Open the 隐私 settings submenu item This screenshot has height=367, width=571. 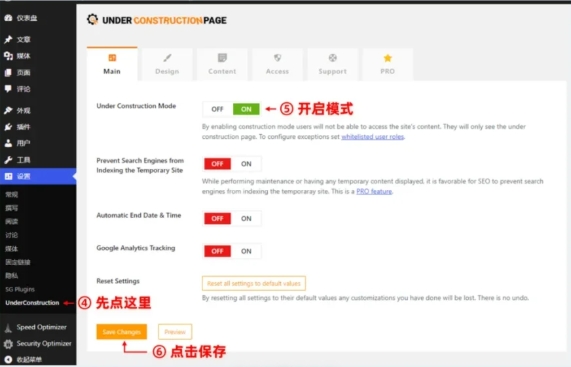(x=12, y=276)
